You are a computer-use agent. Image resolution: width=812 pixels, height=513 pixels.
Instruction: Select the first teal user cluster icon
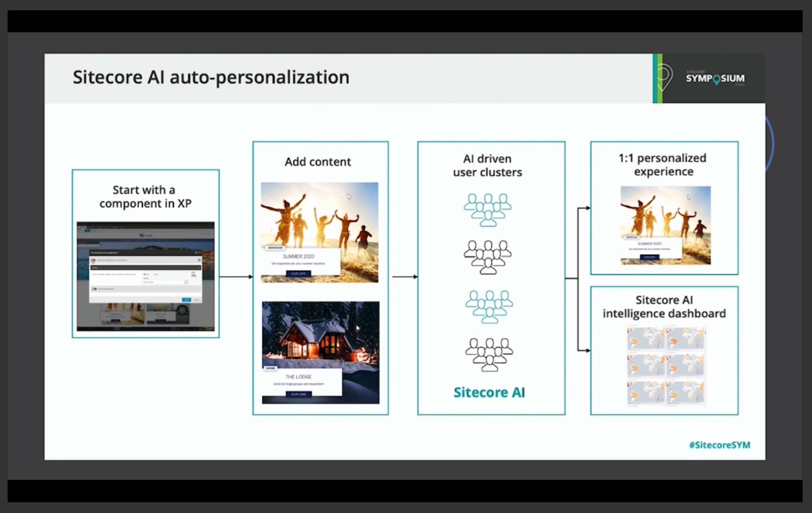point(488,210)
